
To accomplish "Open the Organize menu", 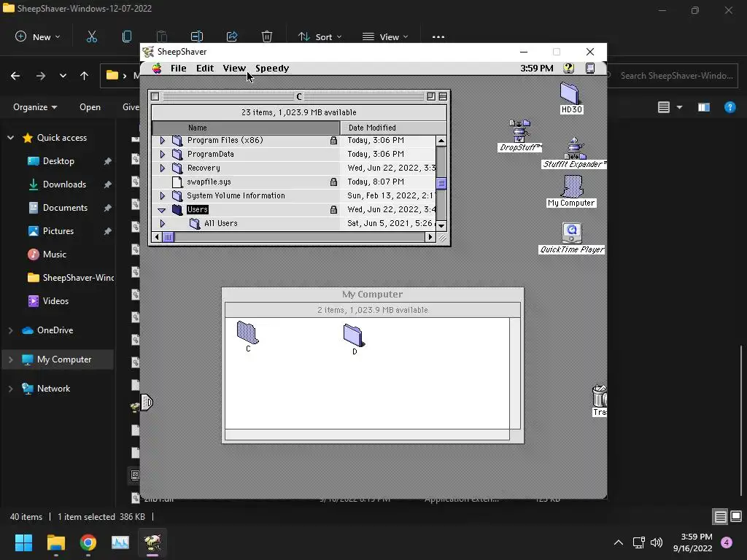I will point(35,107).
